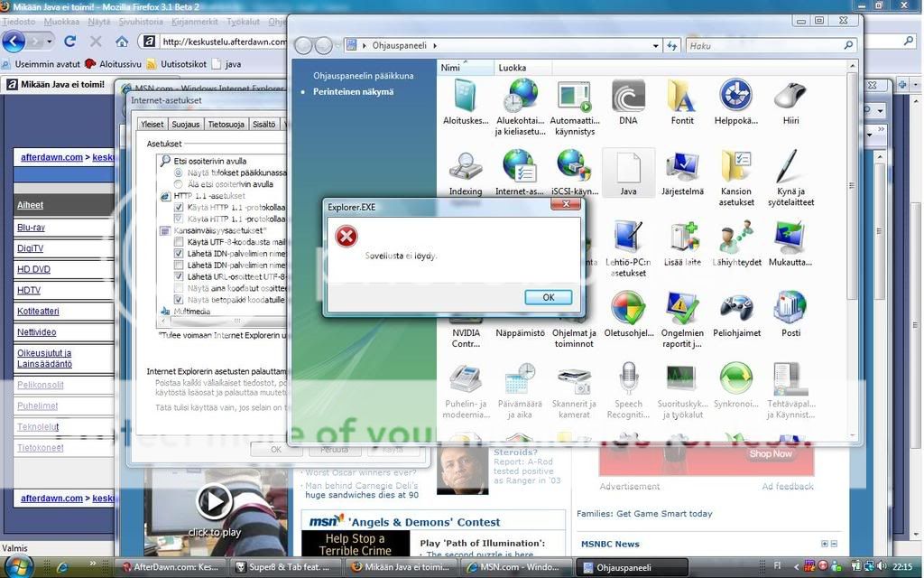
Task: Open the Posti mail icon
Action: tap(790, 314)
